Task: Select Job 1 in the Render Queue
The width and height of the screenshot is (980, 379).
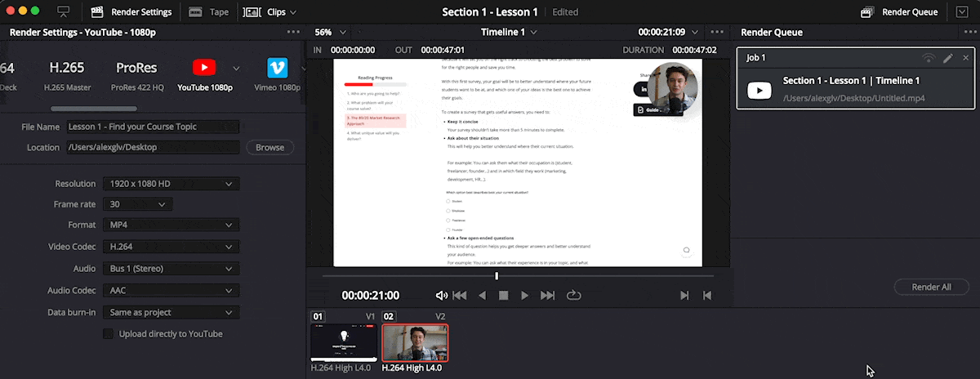Action: tap(856, 78)
